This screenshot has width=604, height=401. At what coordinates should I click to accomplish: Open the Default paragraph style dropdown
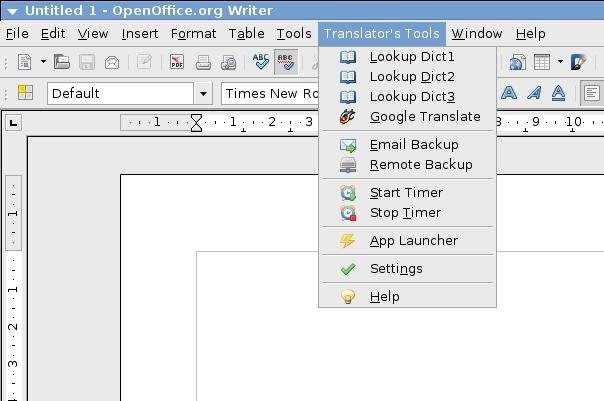click(203, 93)
